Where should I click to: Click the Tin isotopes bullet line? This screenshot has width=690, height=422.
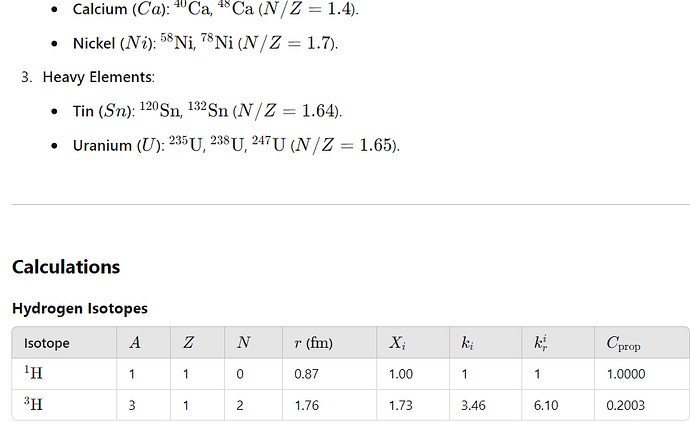tap(207, 110)
